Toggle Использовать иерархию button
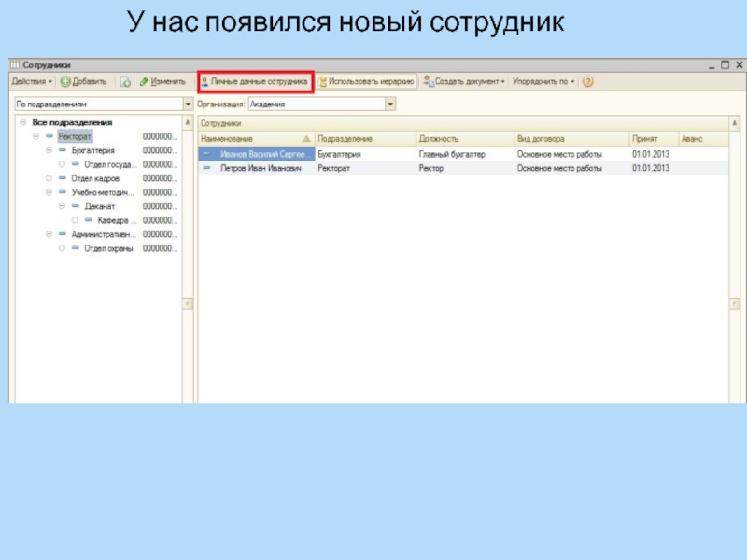Image resolution: width=747 pixels, height=560 pixels. coord(365,82)
